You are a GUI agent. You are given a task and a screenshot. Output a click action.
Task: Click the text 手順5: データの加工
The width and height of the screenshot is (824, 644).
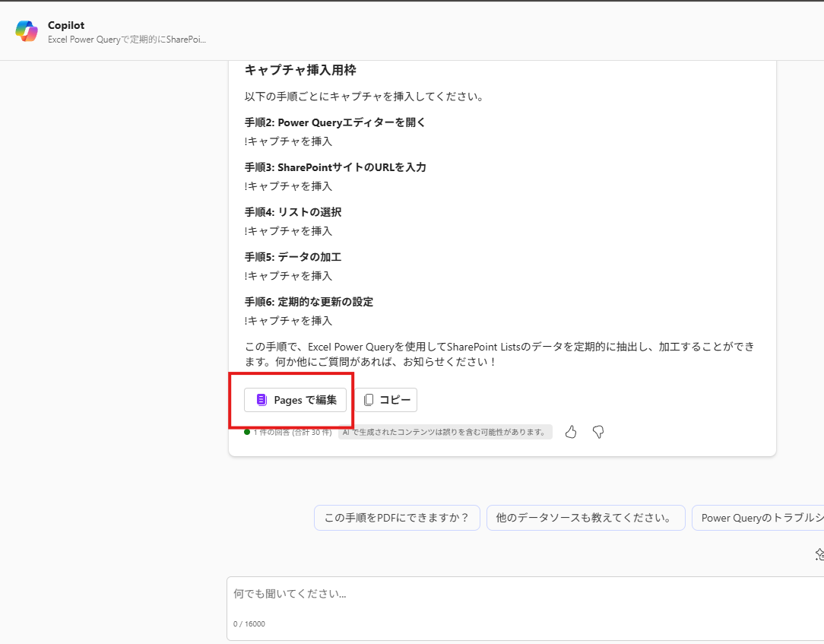293,257
